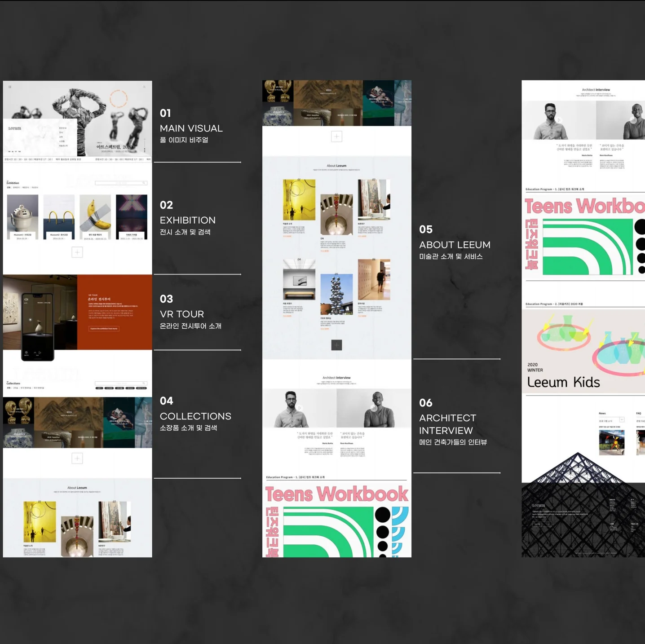Open the neon X lights exhibition card
The width and height of the screenshot is (645, 644).
pos(132,217)
